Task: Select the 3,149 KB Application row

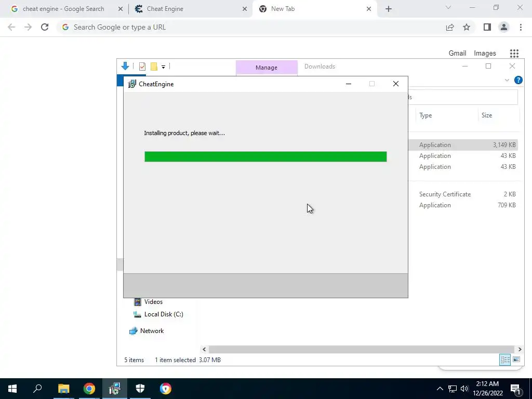Action: tap(463, 145)
